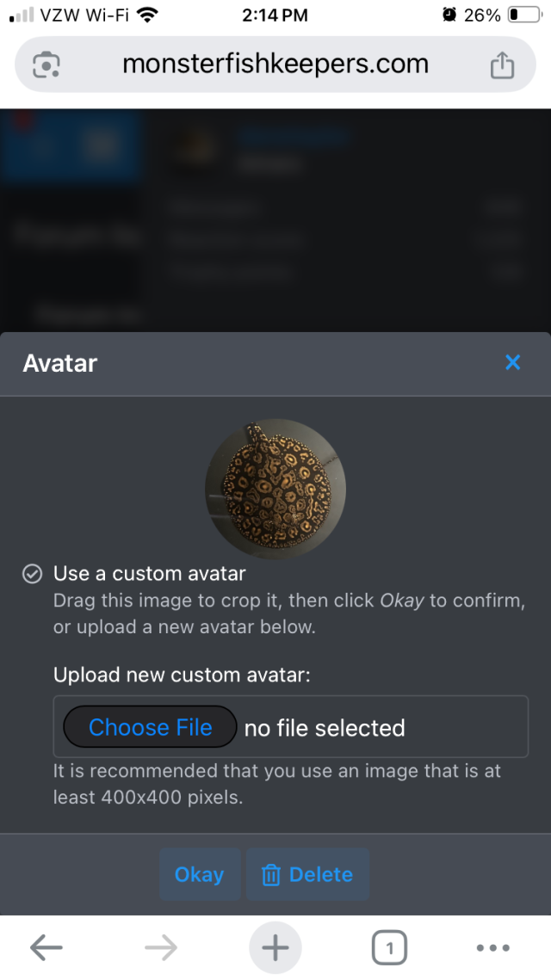Tap the trash can icon on Delete

[271, 875]
